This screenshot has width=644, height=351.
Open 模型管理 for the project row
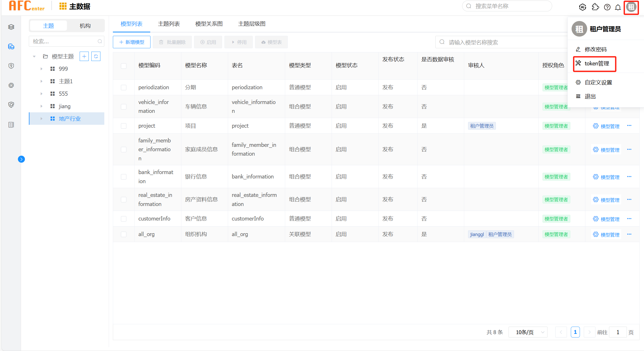[606, 126]
